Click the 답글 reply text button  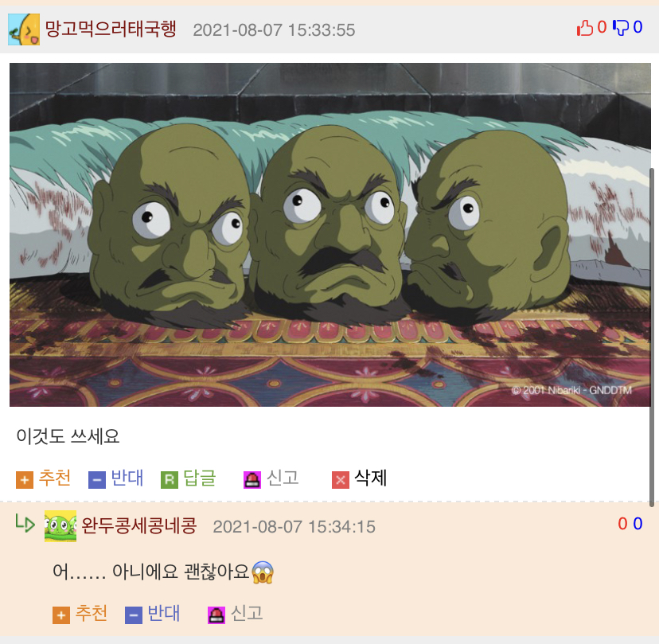pyautogui.click(x=200, y=478)
